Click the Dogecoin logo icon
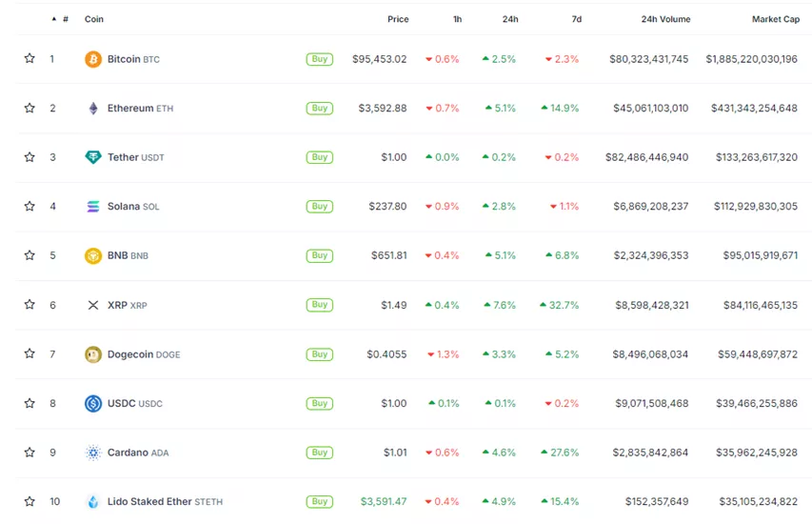This screenshot has width=812, height=524. 93,354
